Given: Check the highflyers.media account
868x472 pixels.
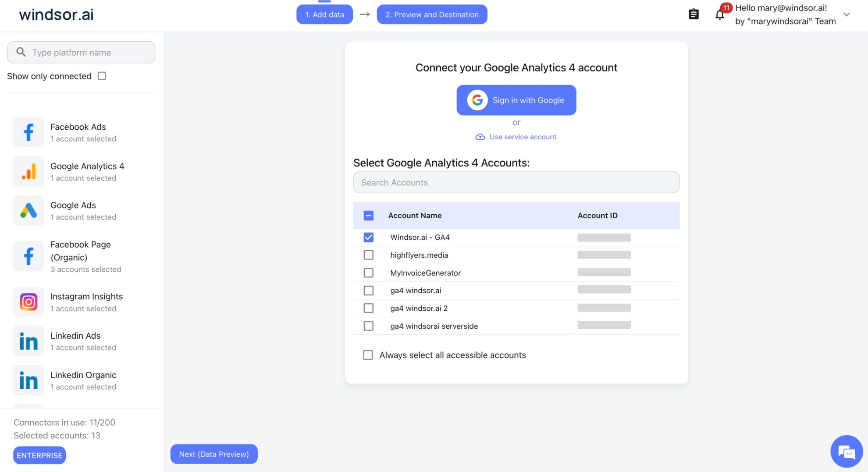Looking at the screenshot, I should point(369,255).
